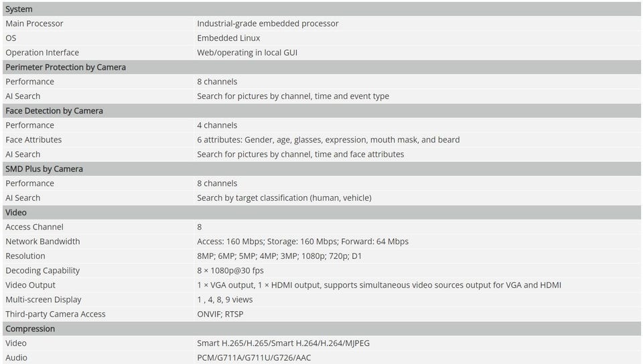The width and height of the screenshot is (643, 364).
Task: Click the Compression section header
Action: click(x=321, y=329)
